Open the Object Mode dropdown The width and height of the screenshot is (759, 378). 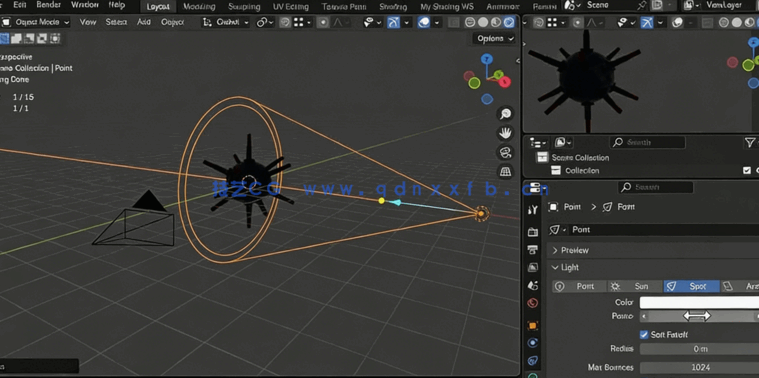click(x=35, y=22)
